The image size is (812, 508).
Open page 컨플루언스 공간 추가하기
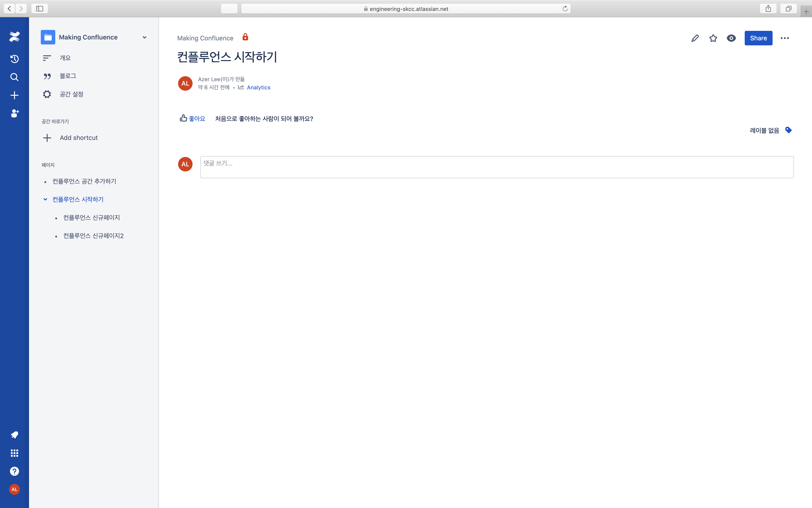pyautogui.click(x=84, y=181)
